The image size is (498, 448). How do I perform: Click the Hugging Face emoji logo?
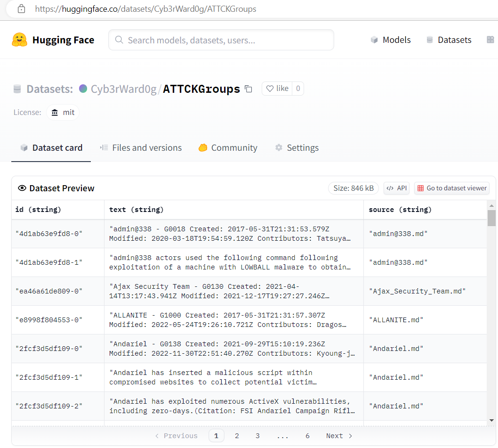click(19, 40)
